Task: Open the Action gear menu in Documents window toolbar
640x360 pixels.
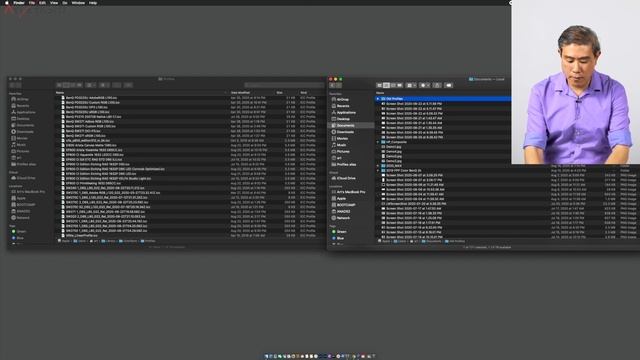Action: point(425,85)
